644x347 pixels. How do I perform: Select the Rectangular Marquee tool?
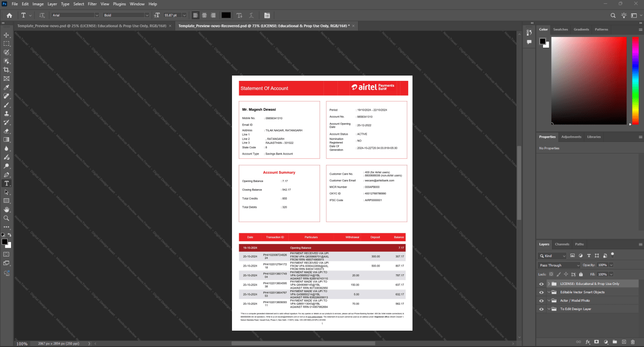tap(7, 44)
